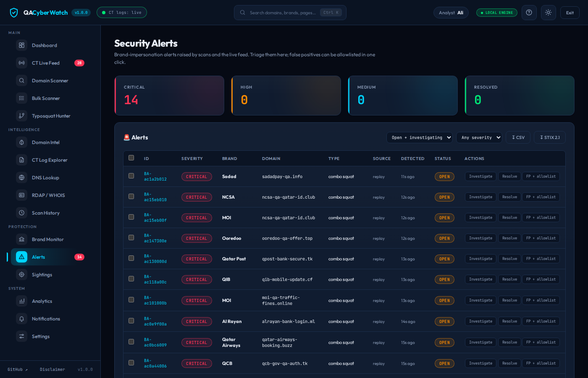Expand the 'Open + investigating' status filter

click(x=420, y=137)
